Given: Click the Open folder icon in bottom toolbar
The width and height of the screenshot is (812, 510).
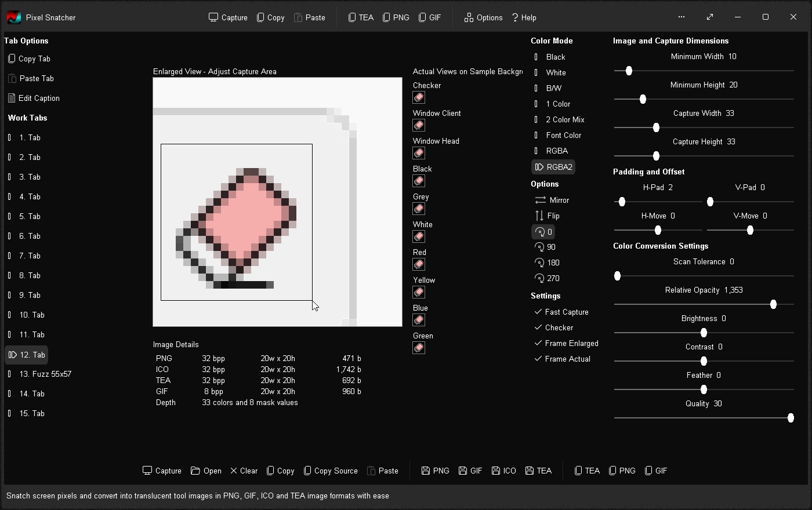Looking at the screenshot, I should point(195,471).
